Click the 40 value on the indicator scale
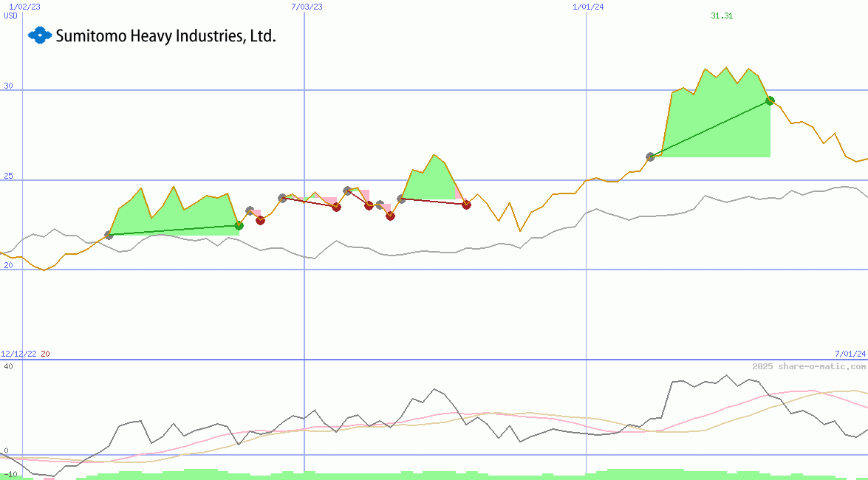The width and height of the screenshot is (868, 480). point(7,366)
